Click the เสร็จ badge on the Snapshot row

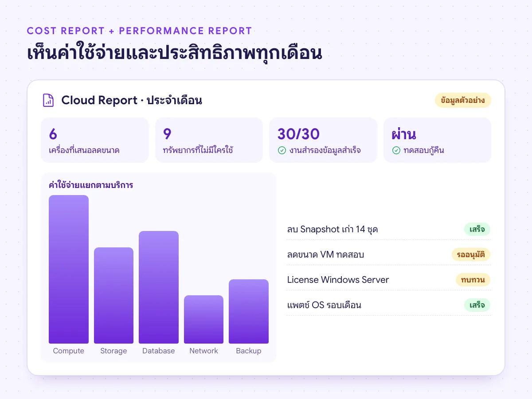coord(477,229)
